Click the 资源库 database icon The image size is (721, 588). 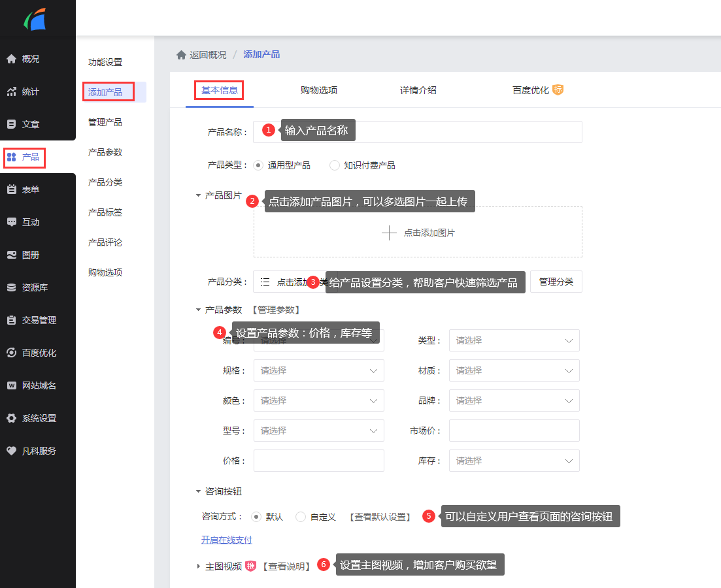click(x=11, y=287)
